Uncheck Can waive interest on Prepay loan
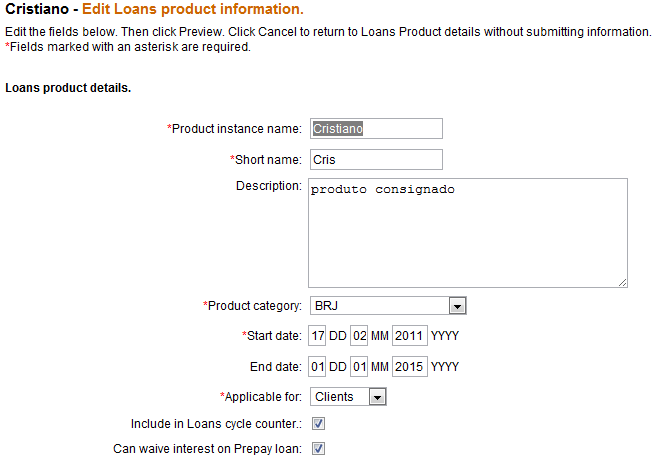 (319, 449)
